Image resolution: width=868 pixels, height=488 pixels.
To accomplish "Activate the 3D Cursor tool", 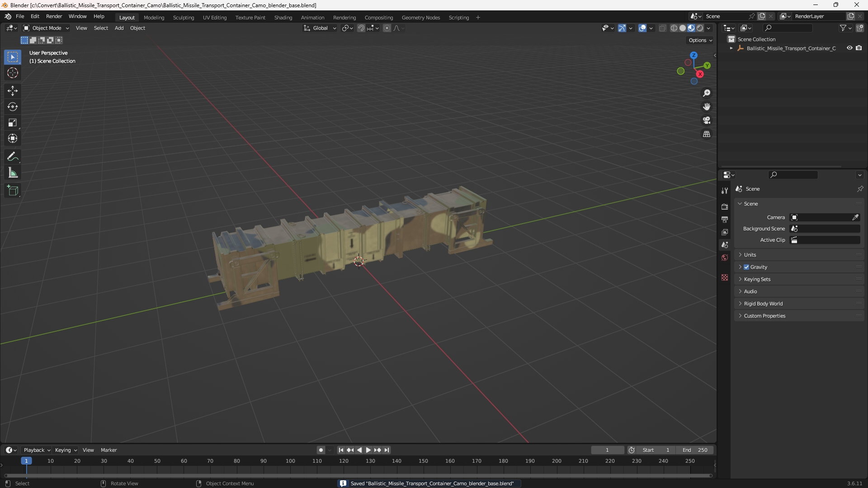I will 13,73.
